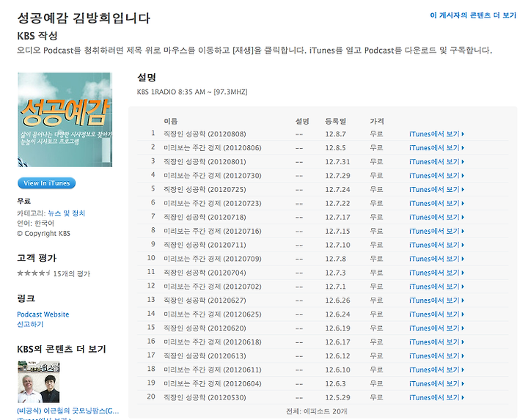View 미리보는 주간 경제 (20120806) in iTunes
The width and height of the screenshot is (528, 420).
(437, 148)
